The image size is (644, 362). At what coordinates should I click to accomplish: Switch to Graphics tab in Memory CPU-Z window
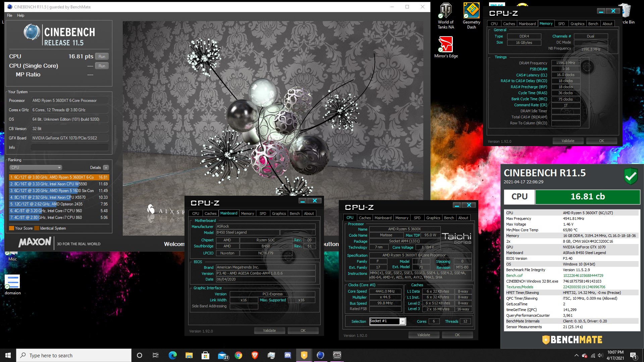tap(577, 24)
